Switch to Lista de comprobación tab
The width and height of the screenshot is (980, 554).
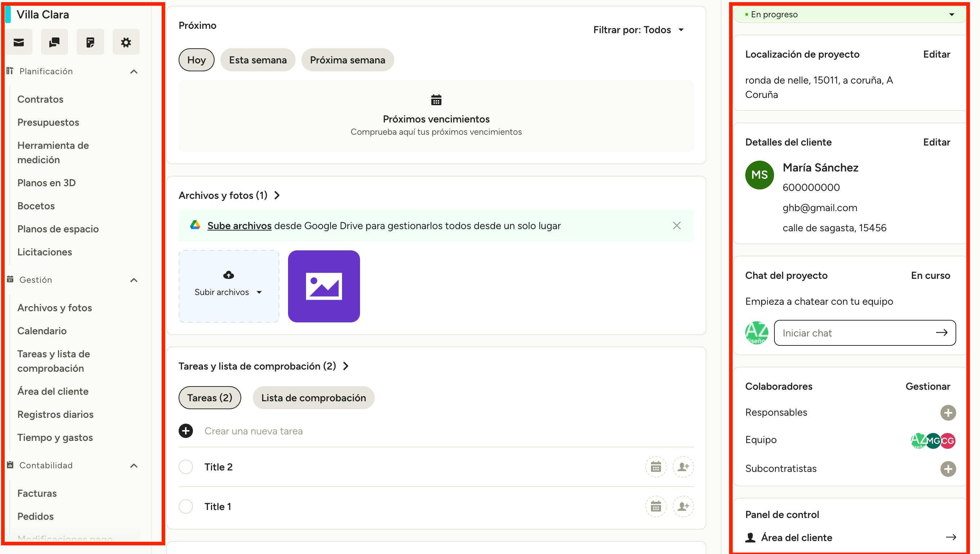313,398
